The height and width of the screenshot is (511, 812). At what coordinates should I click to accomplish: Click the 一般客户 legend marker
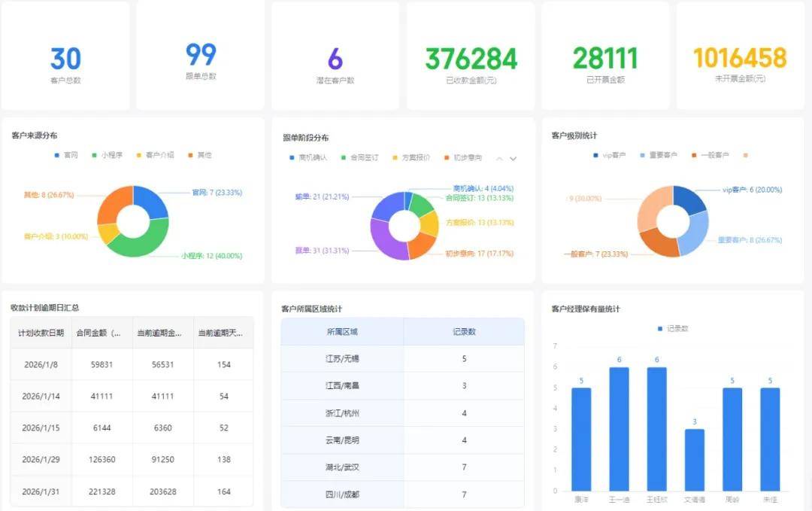[x=695, y=155]
